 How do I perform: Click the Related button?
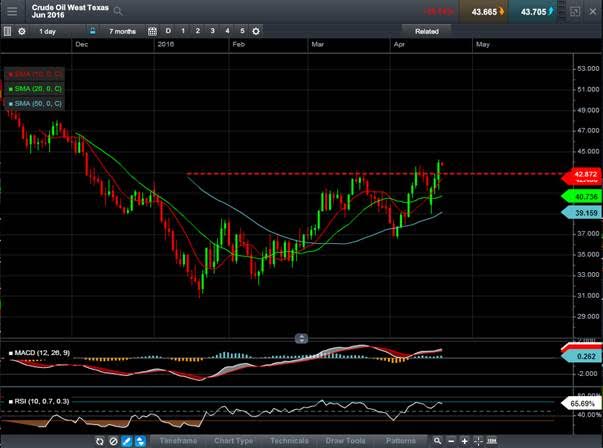coord(426,32)
